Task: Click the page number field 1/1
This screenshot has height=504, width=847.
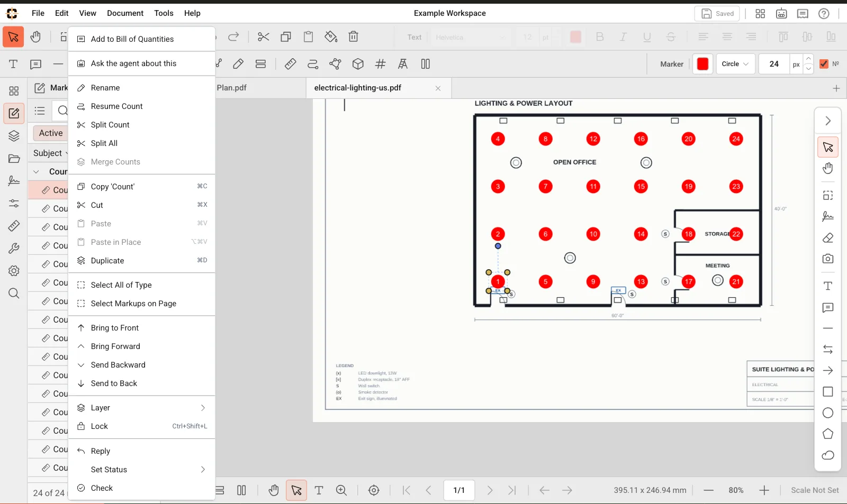Action: pyautogui.click(x=459, y=490)
